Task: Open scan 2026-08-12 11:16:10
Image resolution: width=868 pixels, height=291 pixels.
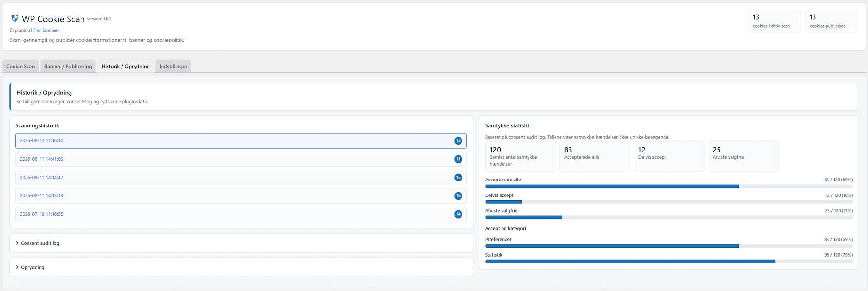Action: [241, 141]
